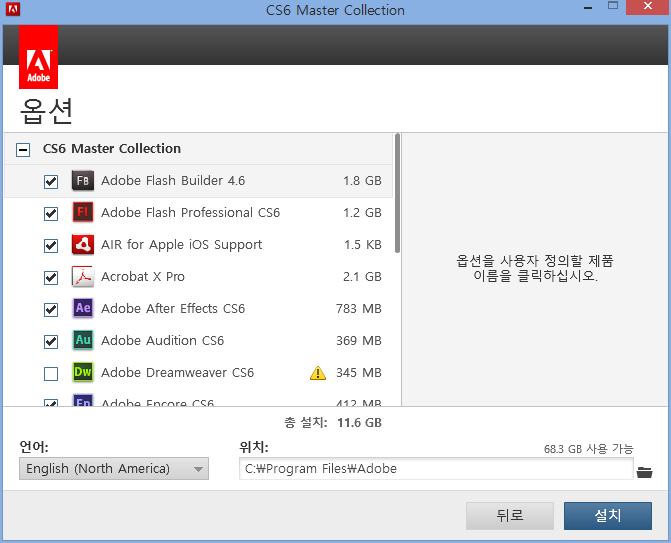Select Adobe Dreamweaver CS6 name
The image size is (671, 543).
[x=178, y=373]
